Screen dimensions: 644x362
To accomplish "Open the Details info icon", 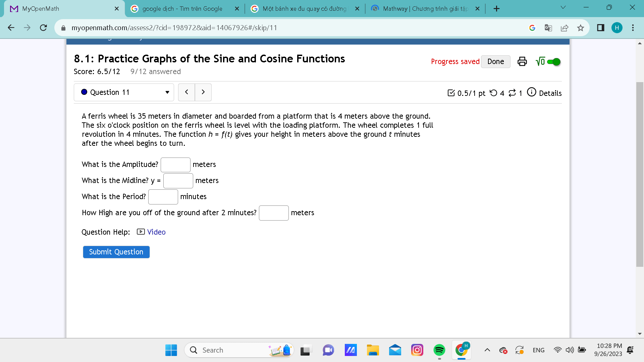I will 531,92.
